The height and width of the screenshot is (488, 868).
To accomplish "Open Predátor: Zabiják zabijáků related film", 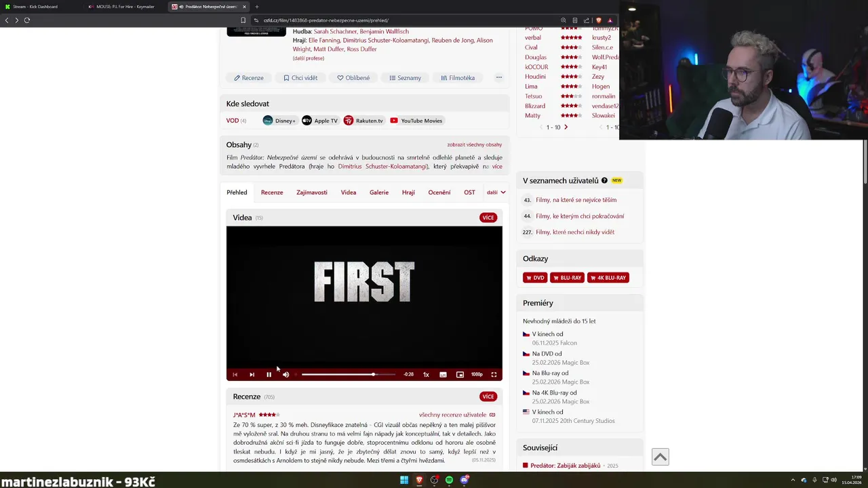I will pyautogui.click(x=565, y=466).
